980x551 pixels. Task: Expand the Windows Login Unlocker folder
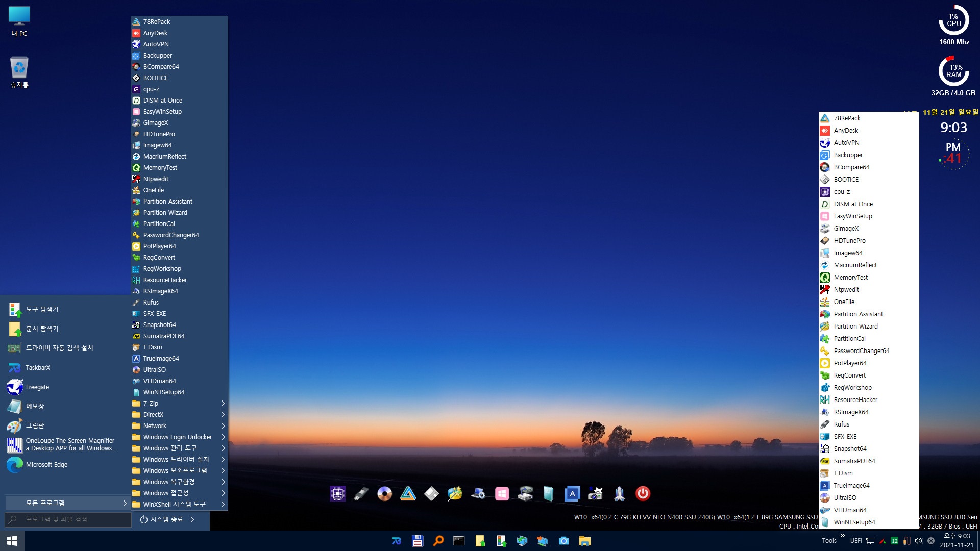click(179, 437)
